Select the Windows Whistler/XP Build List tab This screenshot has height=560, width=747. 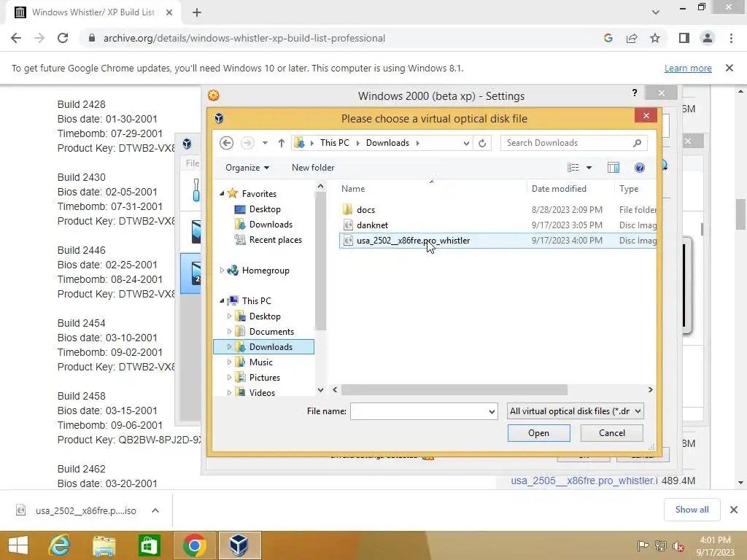coord(93,12)
